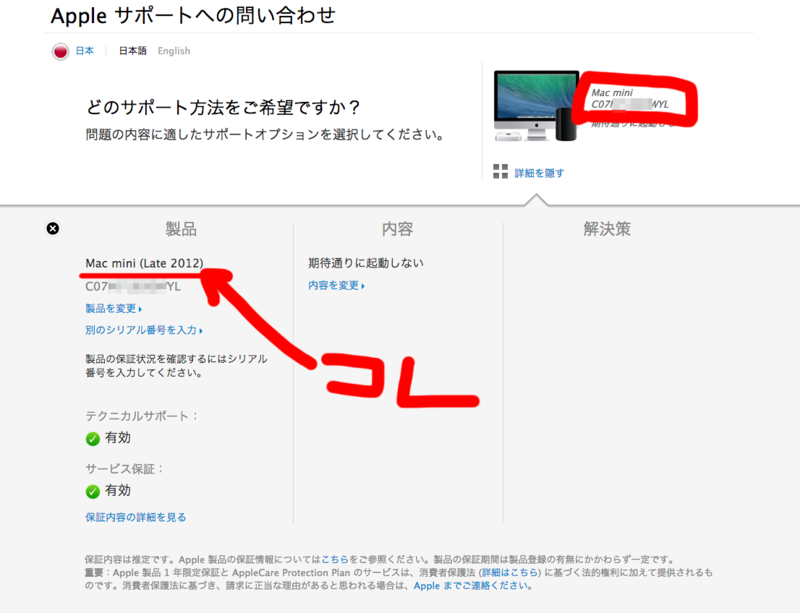The height and width of the screenshot is (613, 800).
Task: Click the grid icon beside 詳細を隠す
Action: (501, 171)
